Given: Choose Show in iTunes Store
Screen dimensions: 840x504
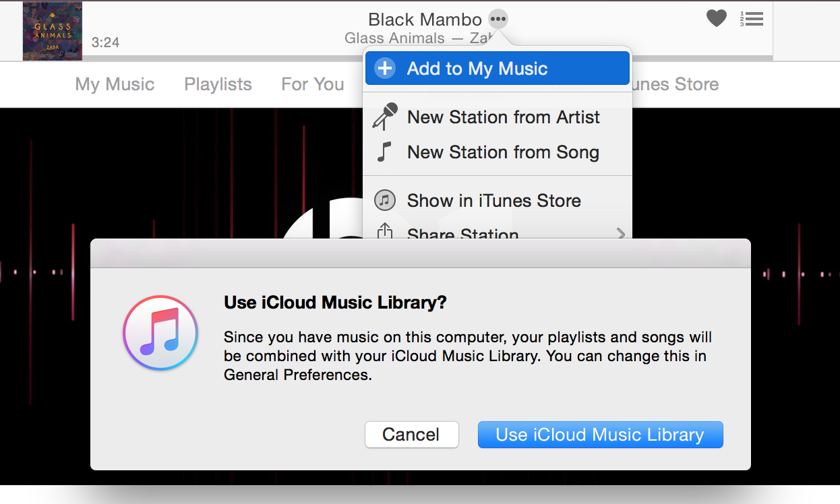Looking at the screenshot, I should coord(498,201).
